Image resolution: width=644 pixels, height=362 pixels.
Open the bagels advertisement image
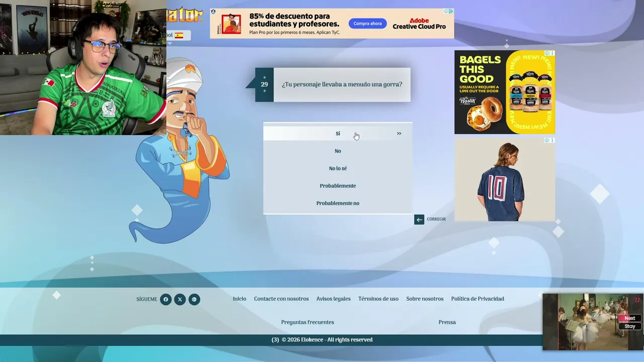505,92
